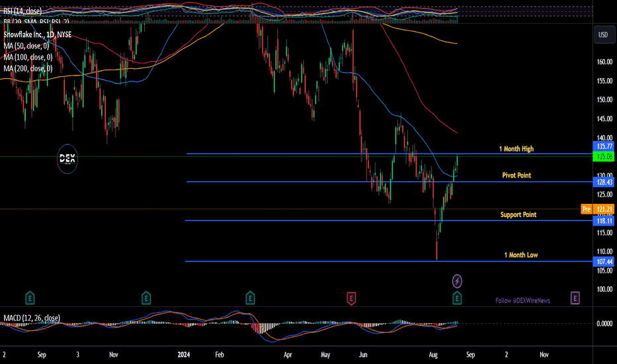Image resolution: width=617 pixels, height=364 pixels.
Task: Click the BB indicator legend under RSI
Action: pos(36,21)
